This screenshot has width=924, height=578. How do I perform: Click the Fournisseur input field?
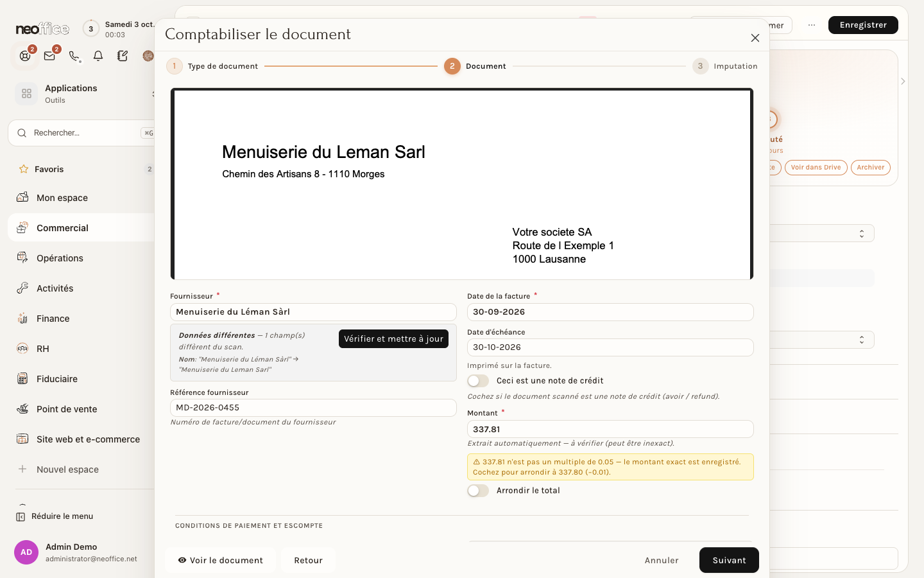(313, 312)
